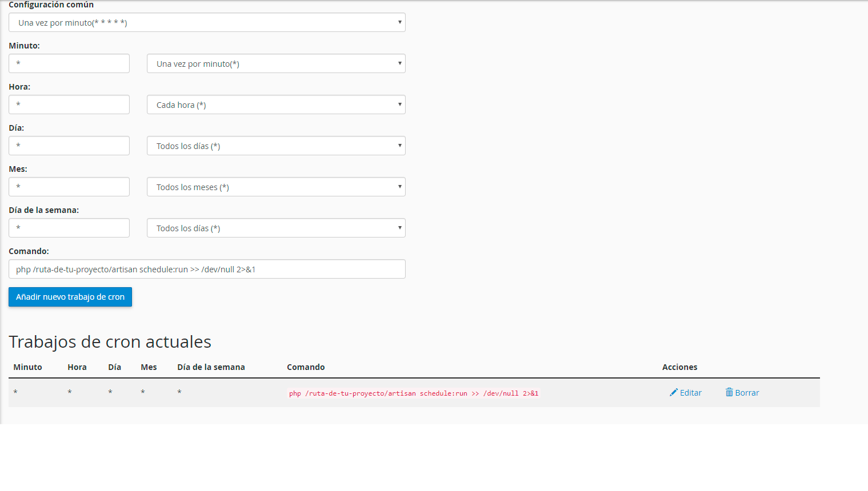Open the dropdown beside Día de la semana field

pyautogui.click(x=276, y=228)
